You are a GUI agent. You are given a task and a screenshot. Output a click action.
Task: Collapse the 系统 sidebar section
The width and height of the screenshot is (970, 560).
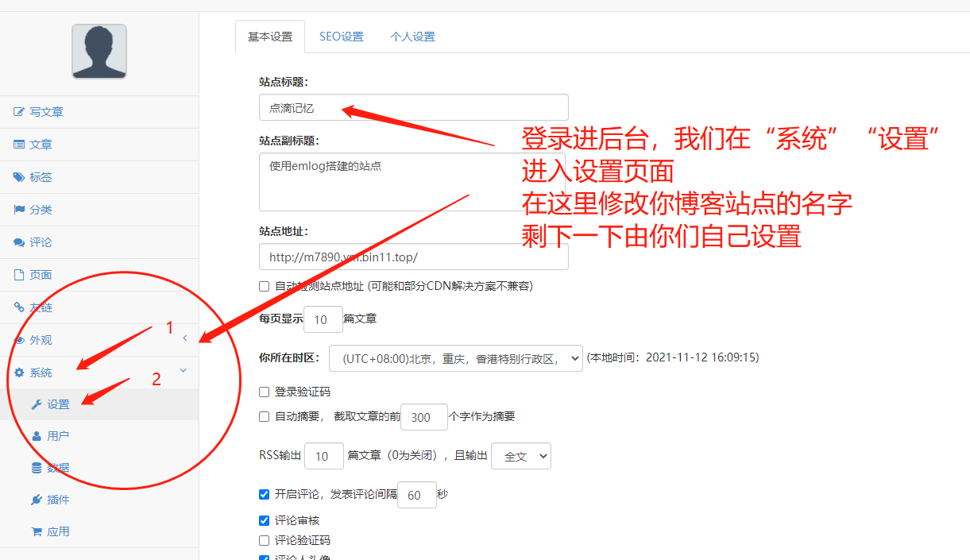183,371
